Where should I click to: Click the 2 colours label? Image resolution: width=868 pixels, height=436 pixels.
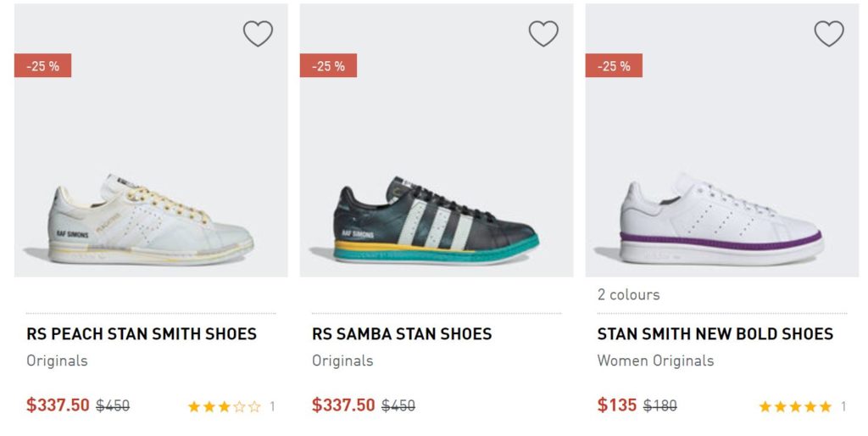pos(628,295)
